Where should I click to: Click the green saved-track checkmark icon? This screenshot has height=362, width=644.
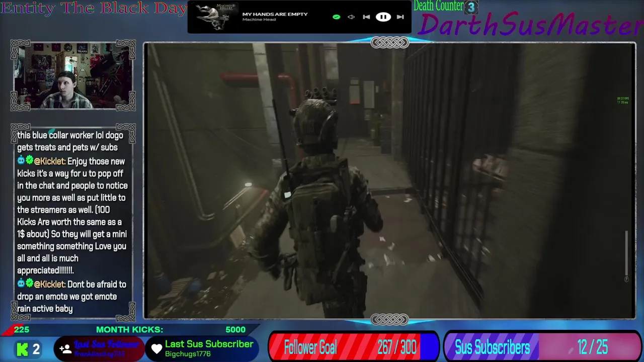click(x=336, y=17)
